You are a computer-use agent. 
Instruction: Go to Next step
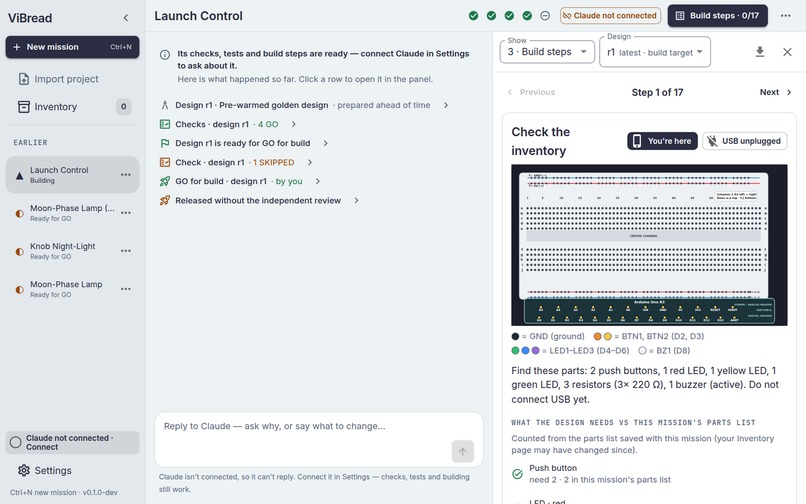pyautogui.click(x=776, y=92)
